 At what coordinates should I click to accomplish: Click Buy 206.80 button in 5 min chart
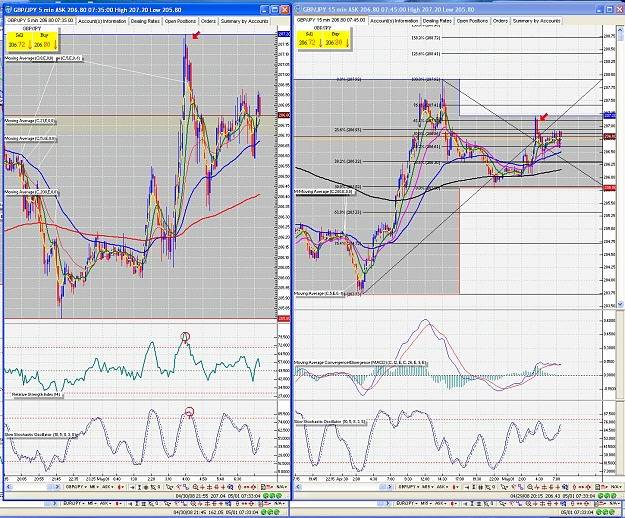pyautogui.click(x=45, y=41)
